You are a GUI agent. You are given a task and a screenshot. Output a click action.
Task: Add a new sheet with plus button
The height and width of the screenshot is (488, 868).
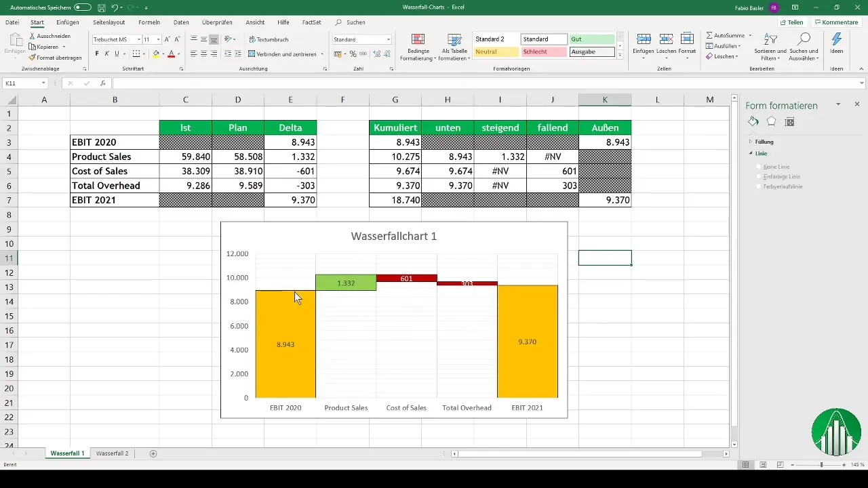point(153,453)
